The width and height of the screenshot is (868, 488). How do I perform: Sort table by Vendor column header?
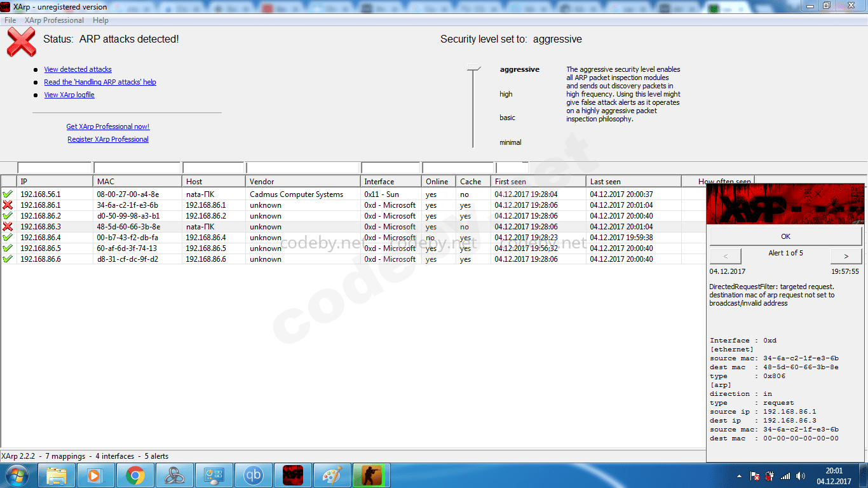click(x=303, y=182)
